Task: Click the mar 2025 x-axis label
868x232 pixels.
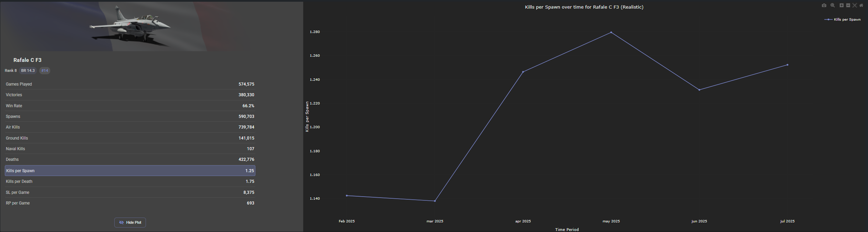Action: (x=435, y=221)
